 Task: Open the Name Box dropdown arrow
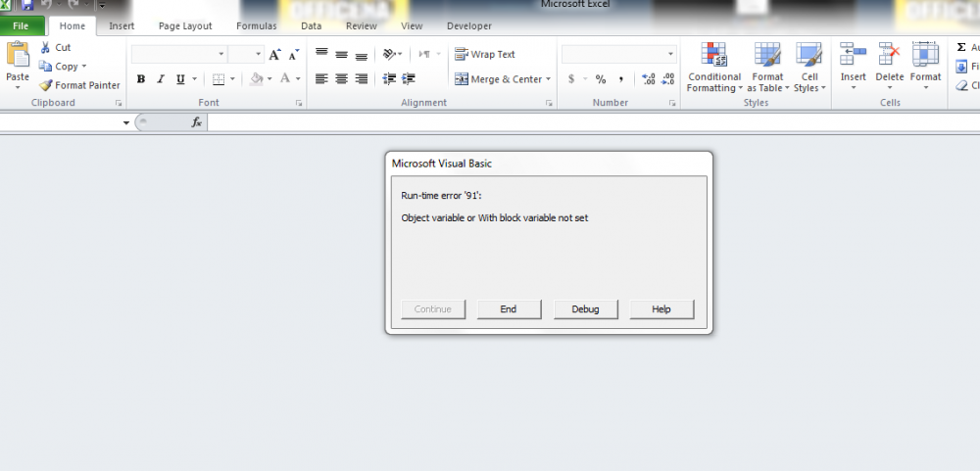[126, 123]
